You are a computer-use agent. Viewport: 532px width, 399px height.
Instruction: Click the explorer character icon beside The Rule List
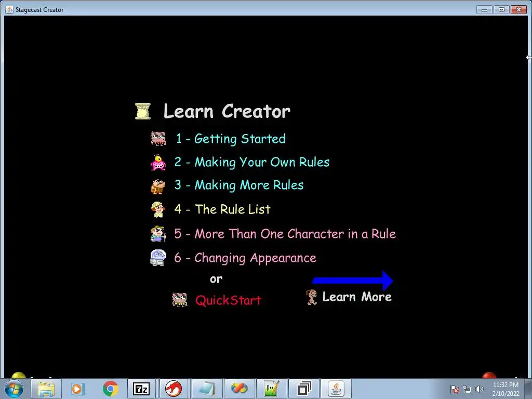pos(158,209)
